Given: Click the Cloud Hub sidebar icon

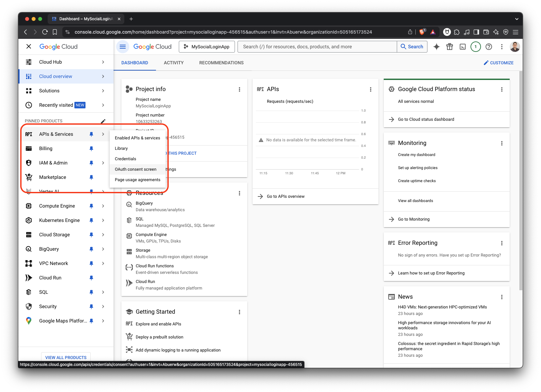Looking at the screenshot, I should point(29,62).
